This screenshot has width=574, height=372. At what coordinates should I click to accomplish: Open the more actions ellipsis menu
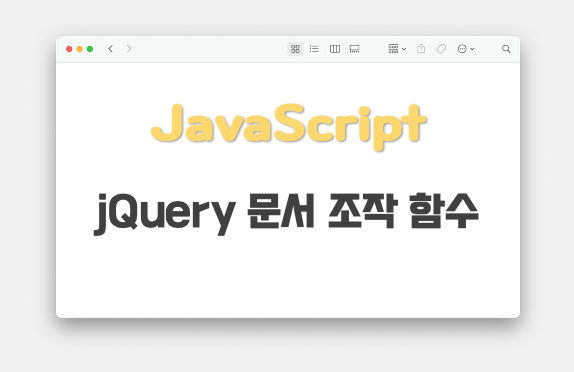click(x=466, y=49)
